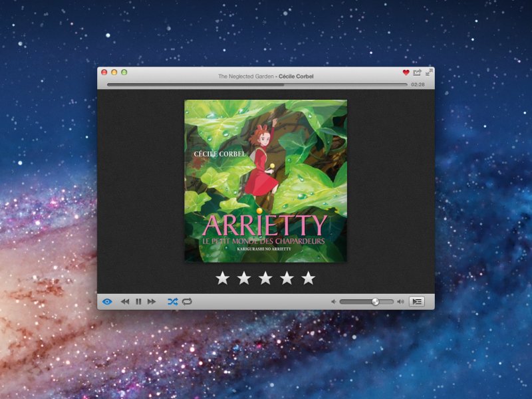This screenshot has width=532, height=399.
Task: Minimize the window with the yellow button
Action: pos(114,72)
